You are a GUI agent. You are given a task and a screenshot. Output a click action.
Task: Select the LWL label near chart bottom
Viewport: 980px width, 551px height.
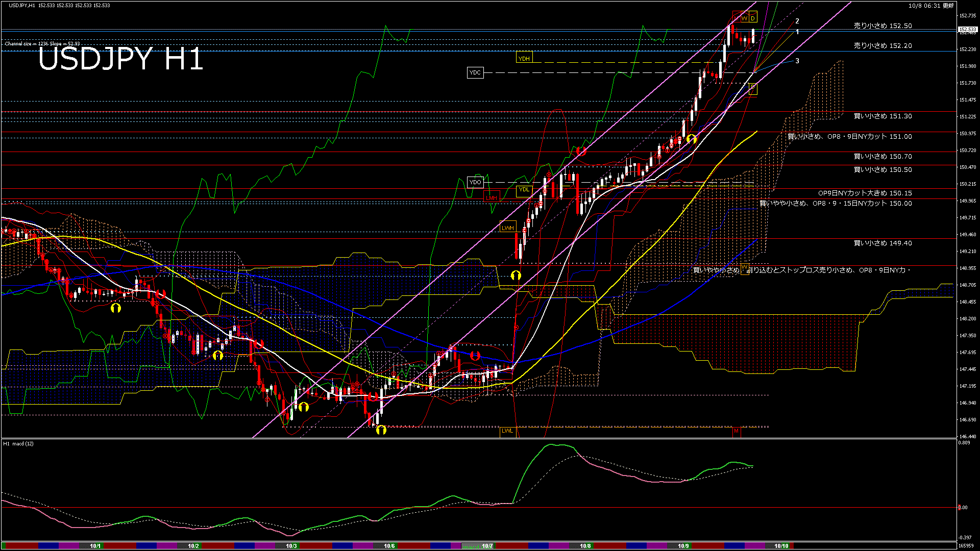pos(507,431)
